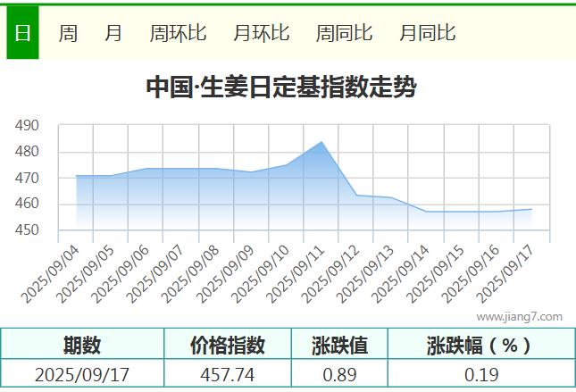
Task: Click the 涨跌值 column header
Action: pos(339,345)
